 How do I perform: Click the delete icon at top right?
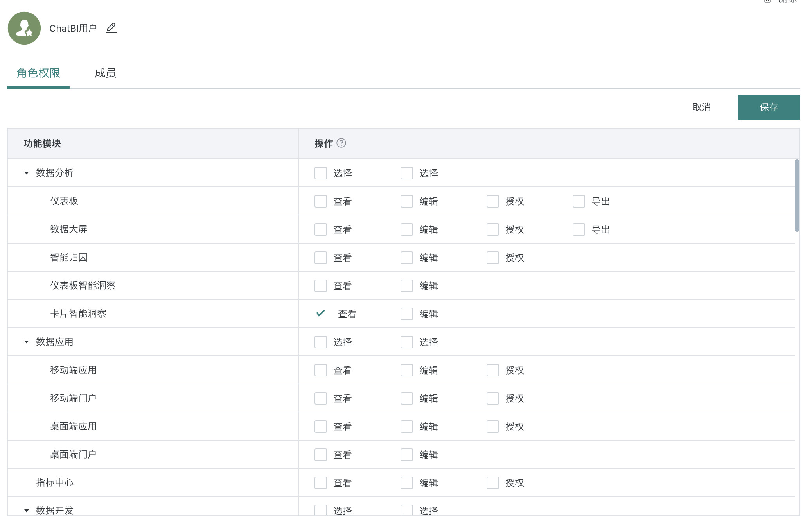click(767, 1)
